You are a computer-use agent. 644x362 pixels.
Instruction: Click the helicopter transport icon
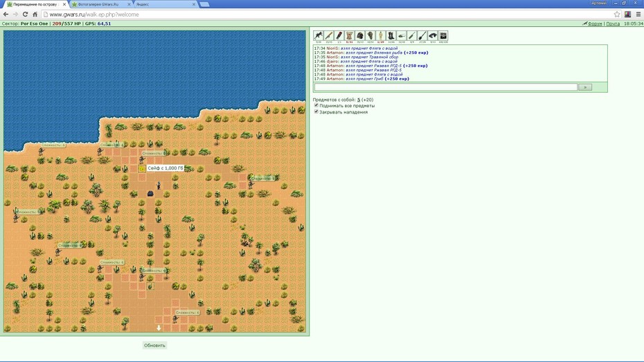pyautogui.click(x=401, y=36)
